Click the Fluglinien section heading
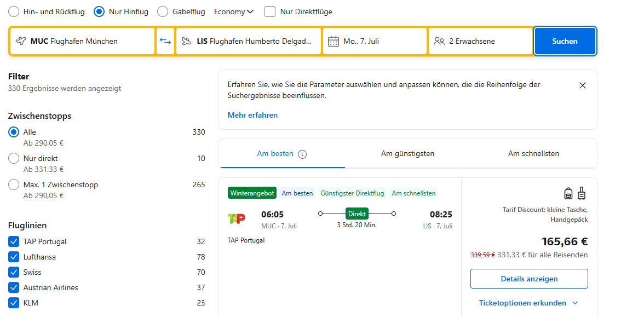This screenshot has width=644, height=317. 27,226
